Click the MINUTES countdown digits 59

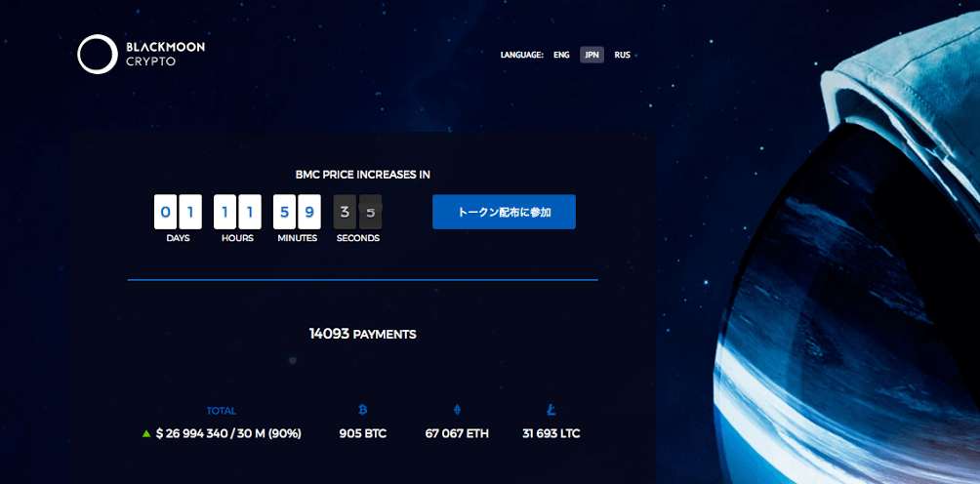(x=297, y=212)
